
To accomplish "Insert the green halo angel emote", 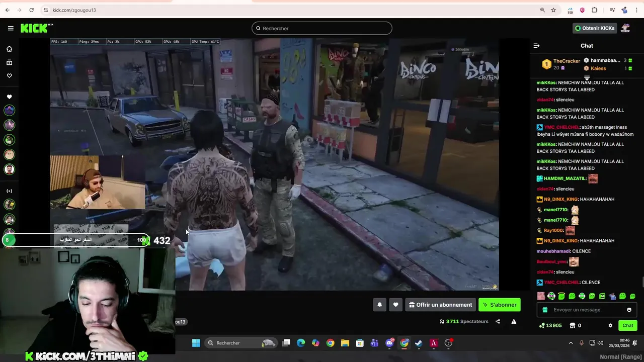I will tap(561, 296).
